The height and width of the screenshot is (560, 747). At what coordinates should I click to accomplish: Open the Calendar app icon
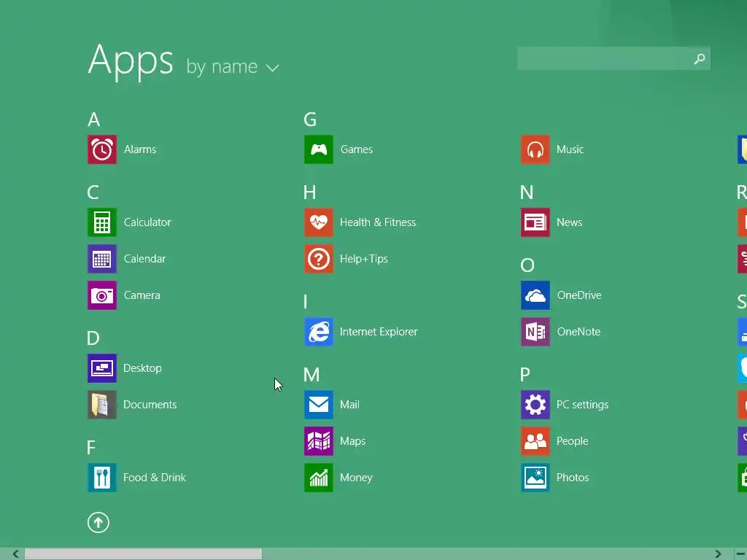[x=102, y=259]
